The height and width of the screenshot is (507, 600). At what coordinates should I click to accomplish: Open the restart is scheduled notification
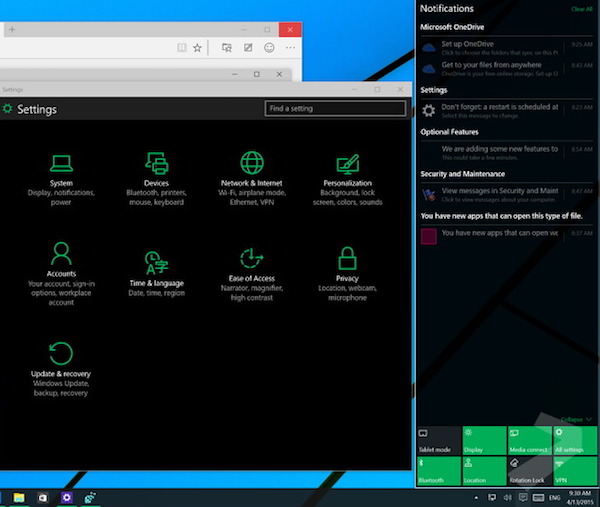507,111
